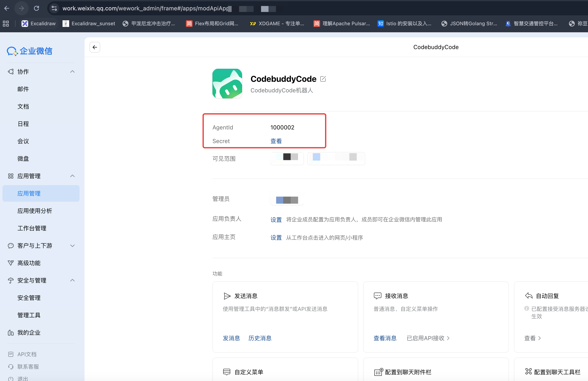Click 设置 next to 应用负责人
This screenshot has width=588, height=381.
click(276, 219)
